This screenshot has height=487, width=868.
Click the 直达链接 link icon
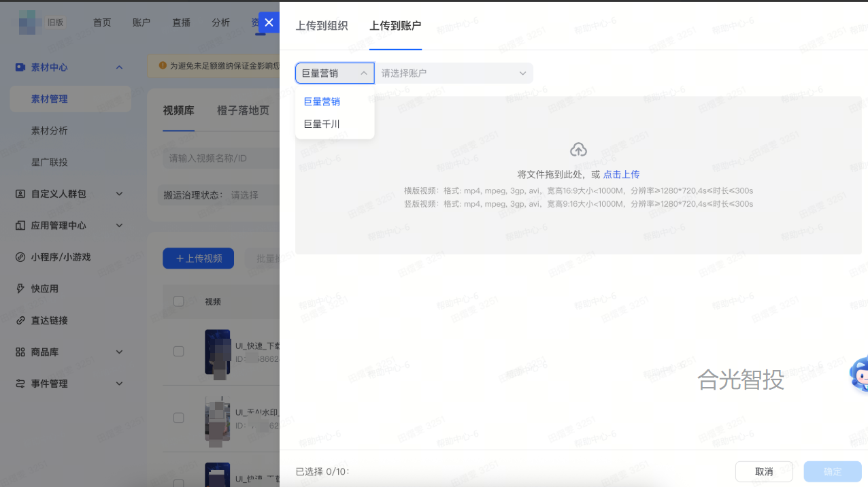[20, 320]
